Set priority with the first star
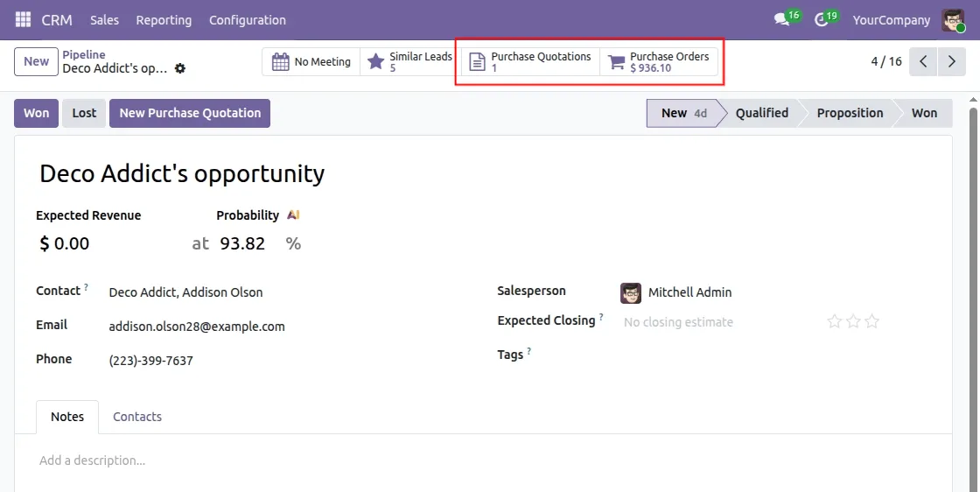980x492 pixels. (x=834, y=321)
